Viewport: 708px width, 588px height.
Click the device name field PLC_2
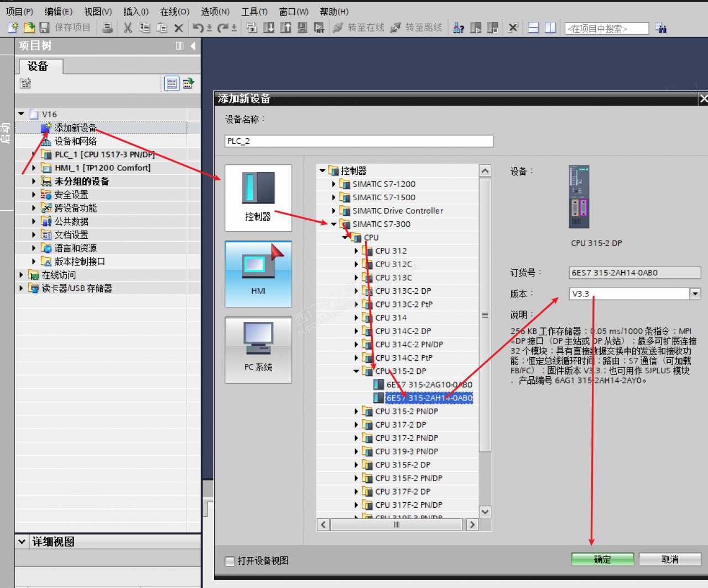click(x=359, y=141)
